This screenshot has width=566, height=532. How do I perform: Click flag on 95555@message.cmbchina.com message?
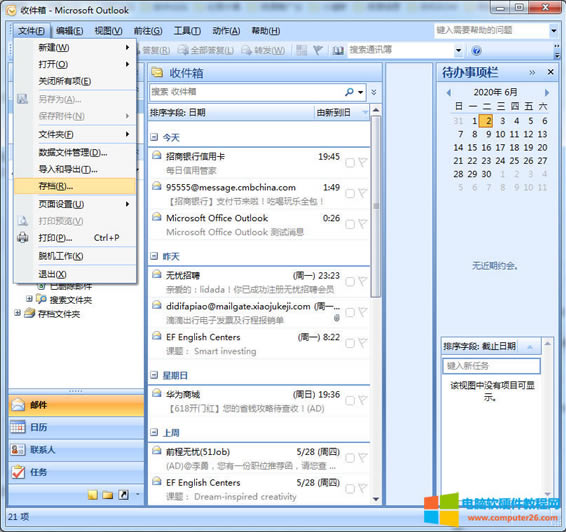[x=362, y=193]
